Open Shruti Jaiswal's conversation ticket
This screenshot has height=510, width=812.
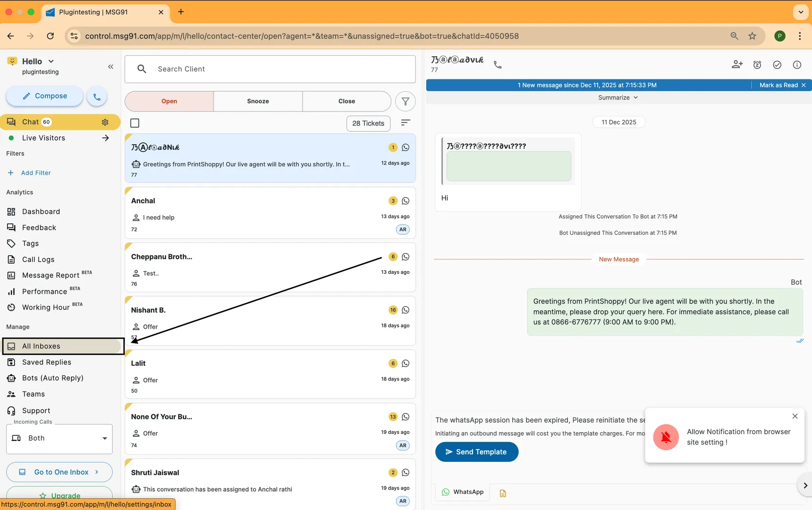pos(271,484)
